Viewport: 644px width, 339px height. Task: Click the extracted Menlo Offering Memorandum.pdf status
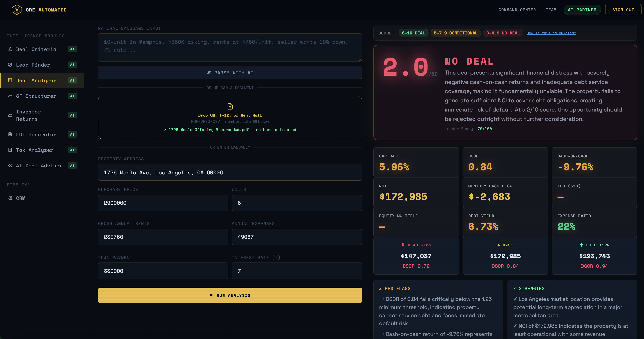coord(230,129)
